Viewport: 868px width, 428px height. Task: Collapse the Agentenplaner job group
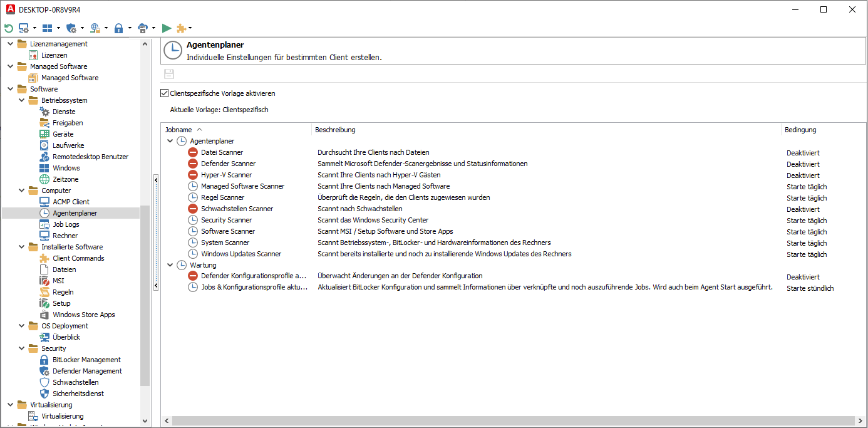point(169,140)
